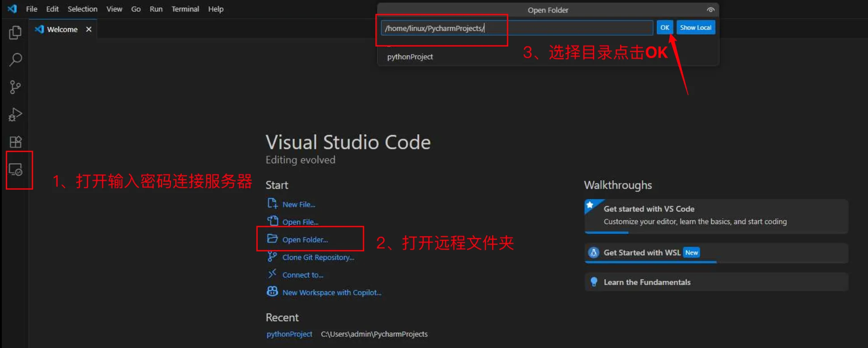Open the Run and Debug view
The height and width of the screenshot is (348, 868).
click(15, 115)
